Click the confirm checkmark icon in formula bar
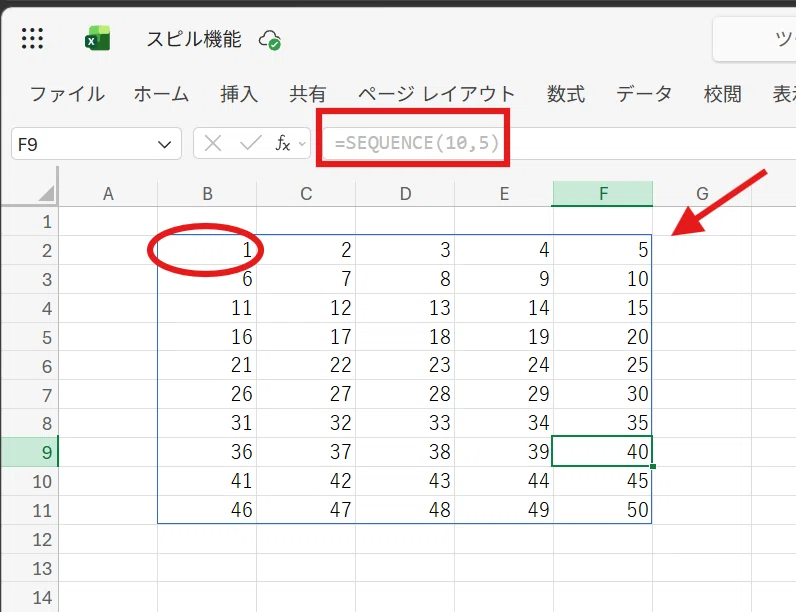 251,144
